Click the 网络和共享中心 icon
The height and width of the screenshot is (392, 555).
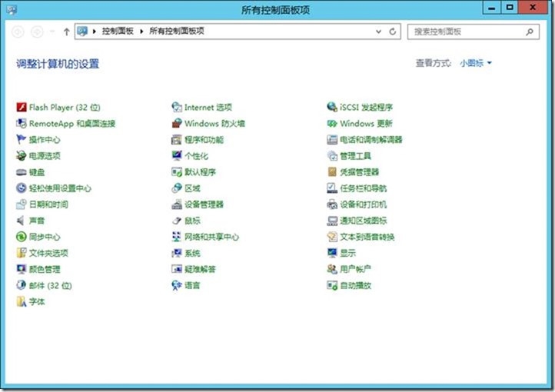tap(177, 237)
